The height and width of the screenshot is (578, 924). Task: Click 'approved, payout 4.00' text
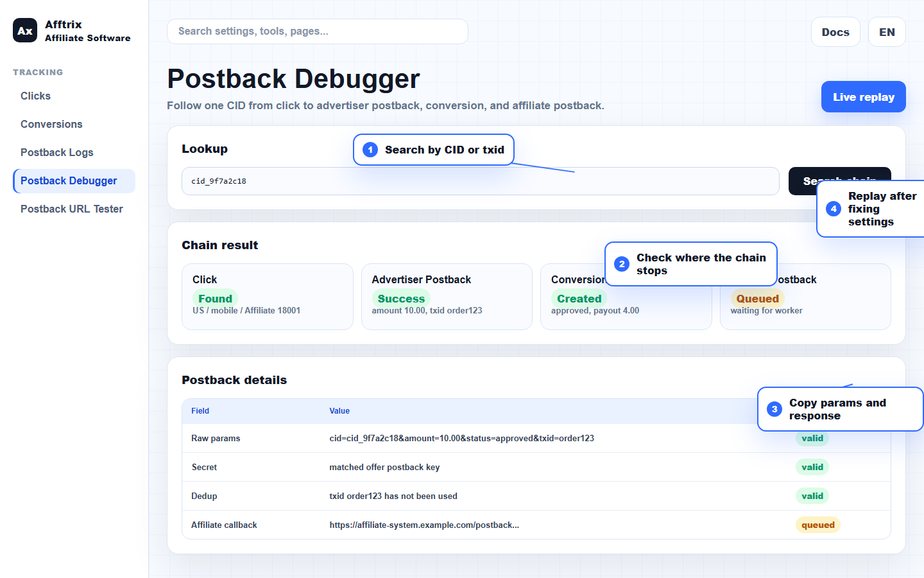click(595, 311)
